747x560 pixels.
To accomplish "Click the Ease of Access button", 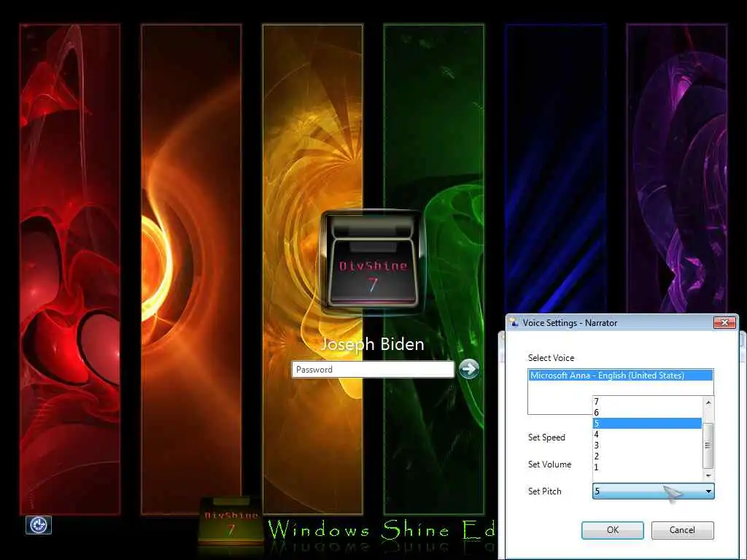I will 39,525.
